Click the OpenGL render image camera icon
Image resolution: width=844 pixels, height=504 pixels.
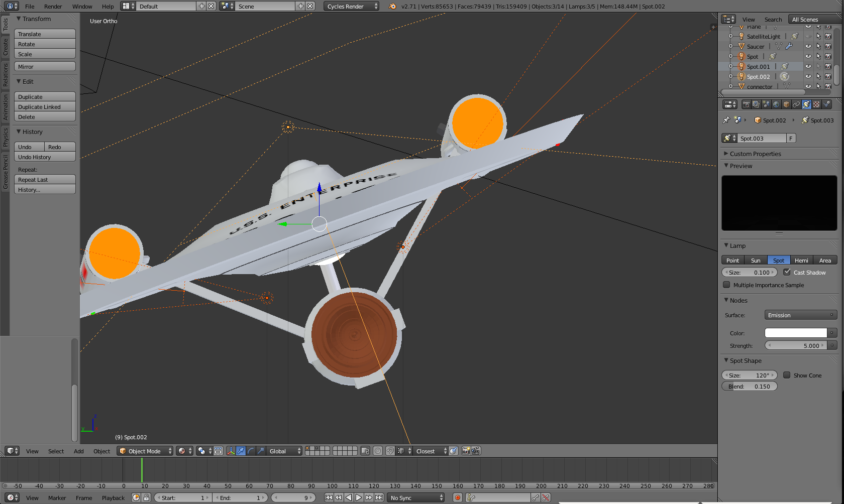coord(466,451)
